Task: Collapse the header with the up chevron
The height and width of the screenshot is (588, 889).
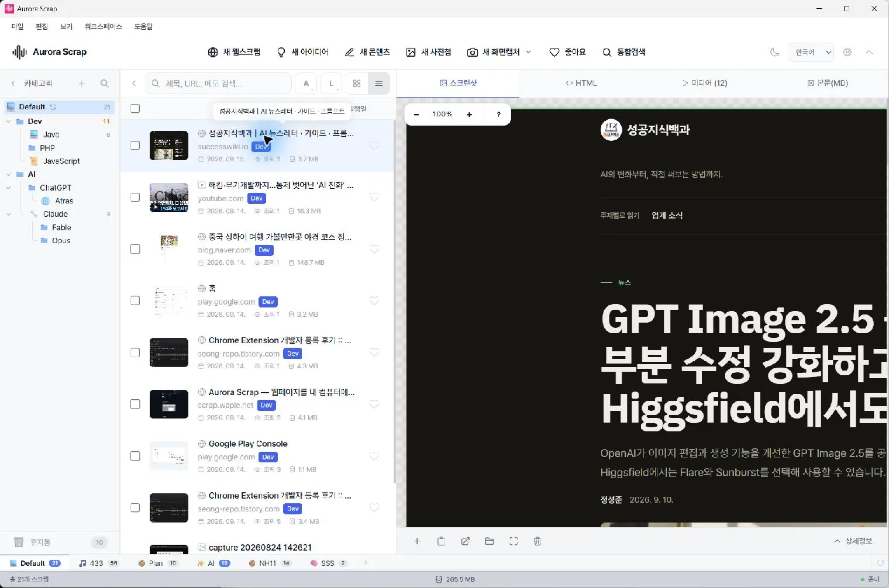Action: coord(869,52)
